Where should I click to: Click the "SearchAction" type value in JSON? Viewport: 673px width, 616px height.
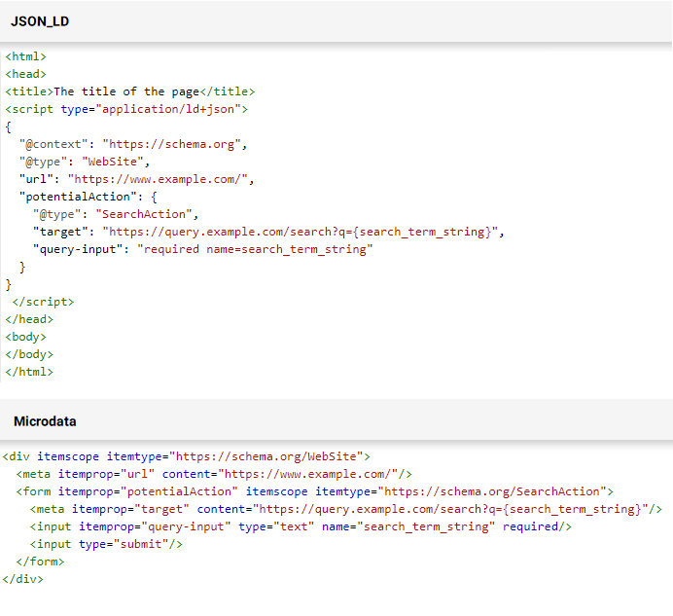146,214
